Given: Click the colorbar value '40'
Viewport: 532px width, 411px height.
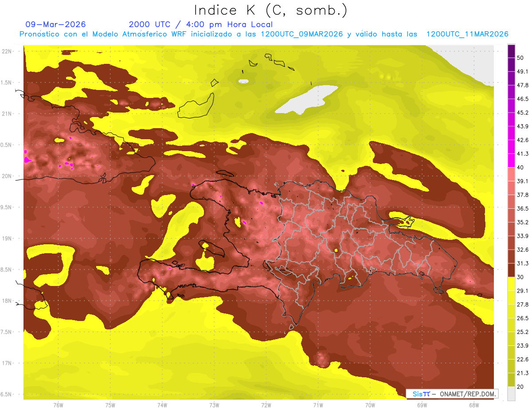Looking at the screenshot, I should (x=521, y=167).
